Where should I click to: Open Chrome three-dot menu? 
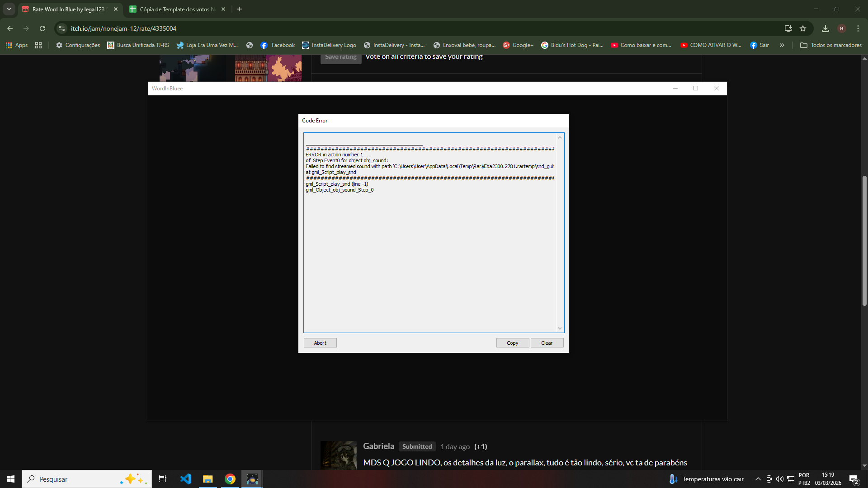858,28
